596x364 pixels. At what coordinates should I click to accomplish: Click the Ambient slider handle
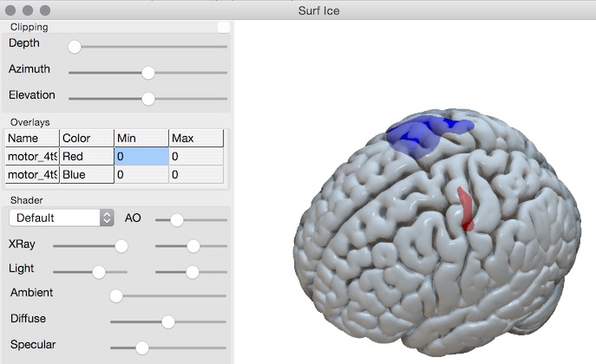(x=115, y=296)
